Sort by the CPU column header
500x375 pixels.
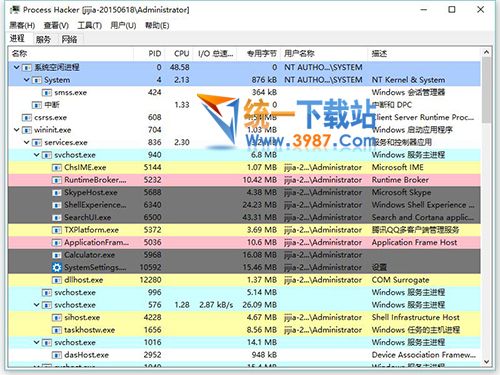click(x=178, y=54)
